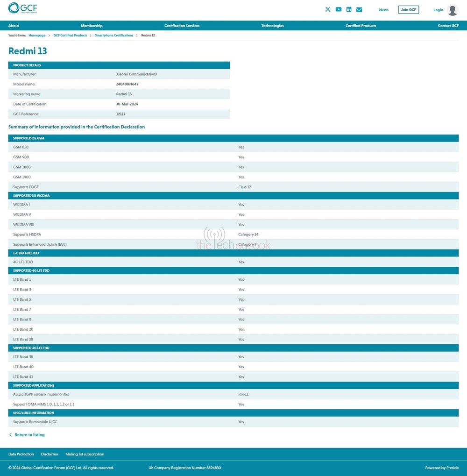
Task: Open Smartphone Certifications breadcrumb link
Action: [x=114, y=36]
